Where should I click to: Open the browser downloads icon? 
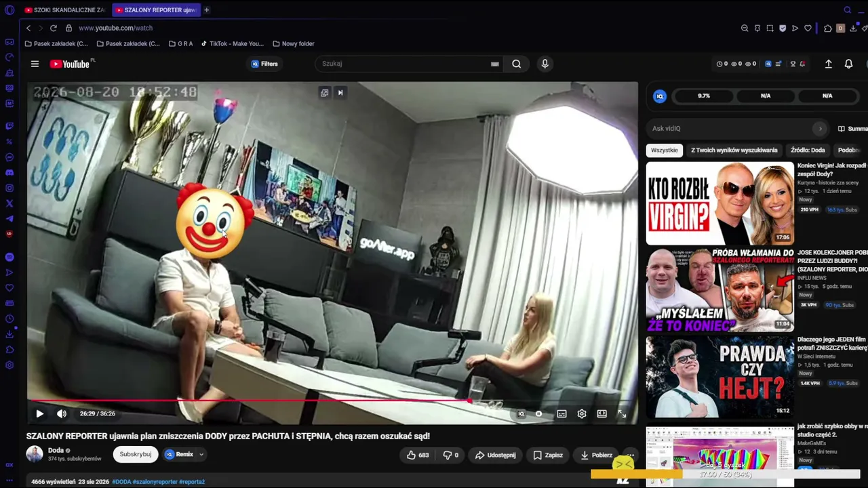point(853,28)
